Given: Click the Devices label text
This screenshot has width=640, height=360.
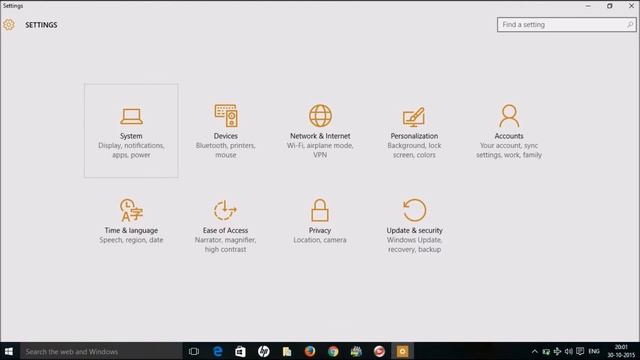Looking at the screenshot, I should [x=226, y=136].
